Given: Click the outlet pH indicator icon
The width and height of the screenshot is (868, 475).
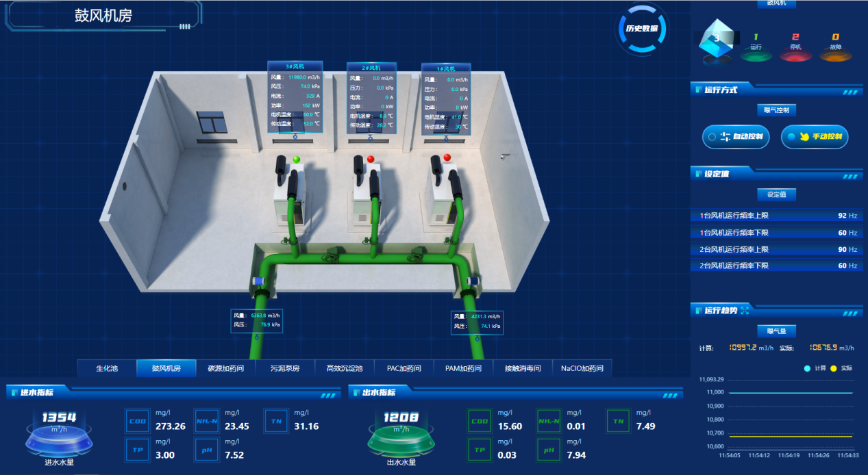Looking at the screenshot, I should pos(547,450).
